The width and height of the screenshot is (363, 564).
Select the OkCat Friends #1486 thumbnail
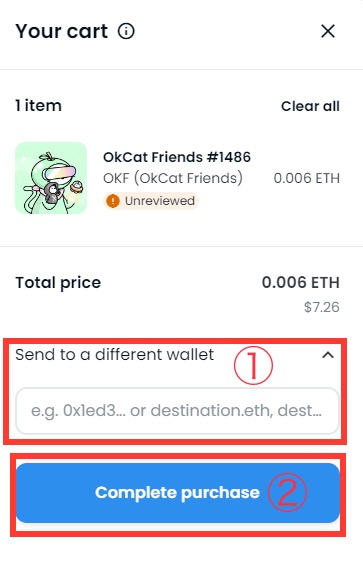51,178
